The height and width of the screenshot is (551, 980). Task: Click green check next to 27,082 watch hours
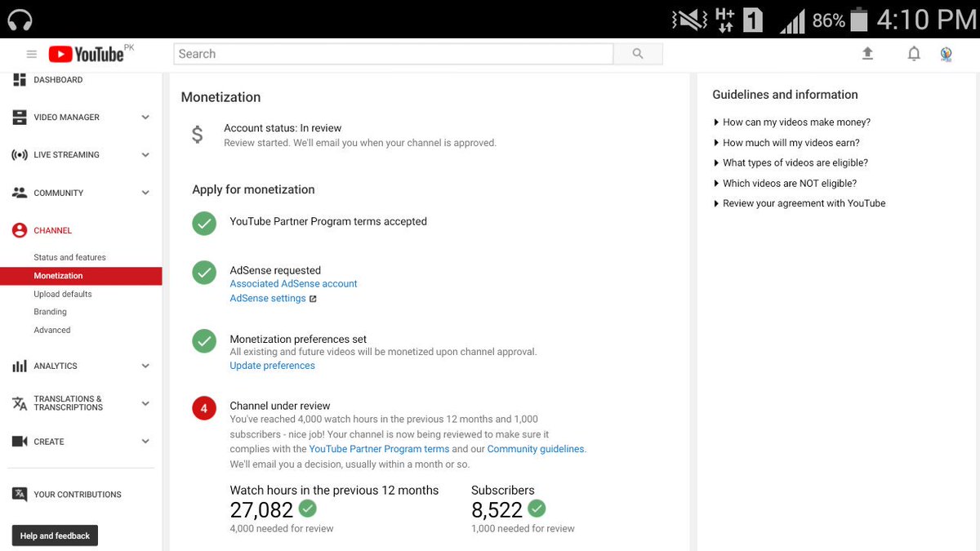click(307, 509)
